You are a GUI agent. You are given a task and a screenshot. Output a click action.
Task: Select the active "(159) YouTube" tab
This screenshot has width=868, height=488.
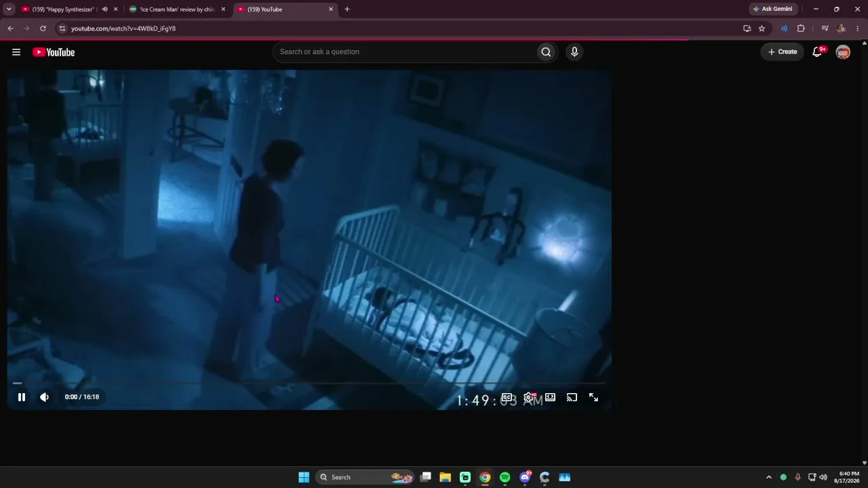coord(285,9)
